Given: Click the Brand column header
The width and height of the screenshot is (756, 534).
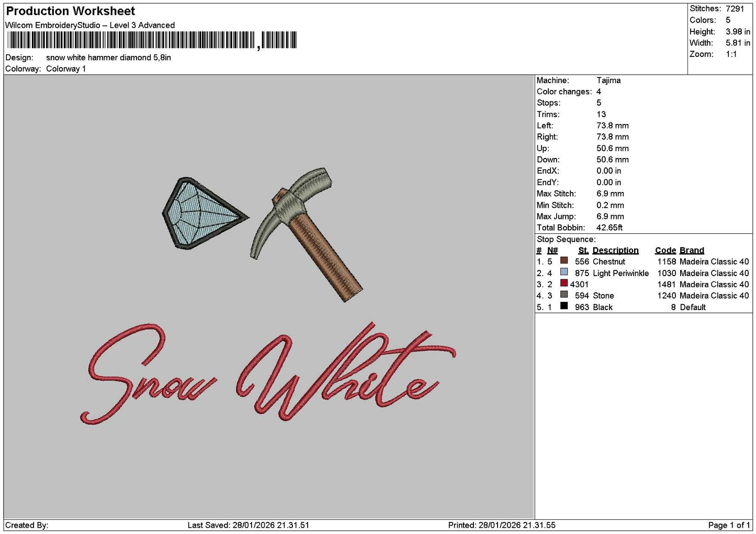Looking at the screenshot, I should (692, 251).
